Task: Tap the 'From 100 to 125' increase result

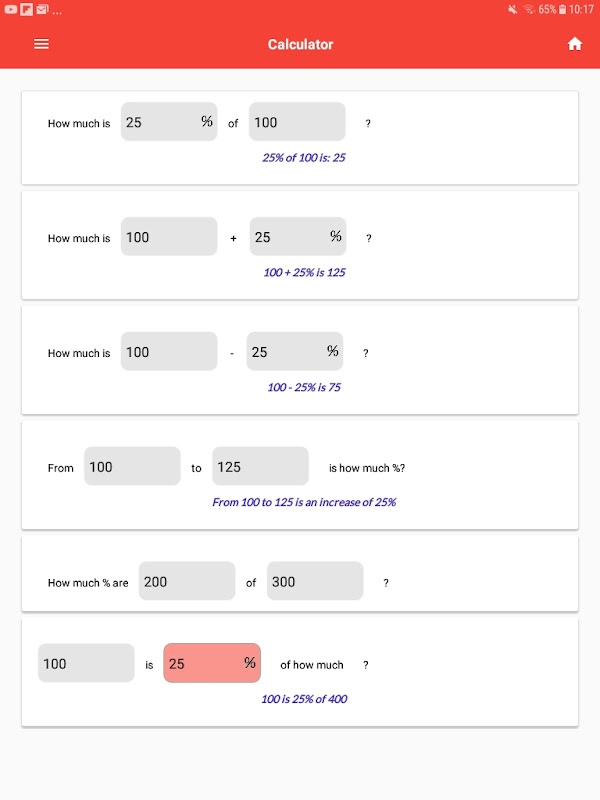Action: pos(304,502)
